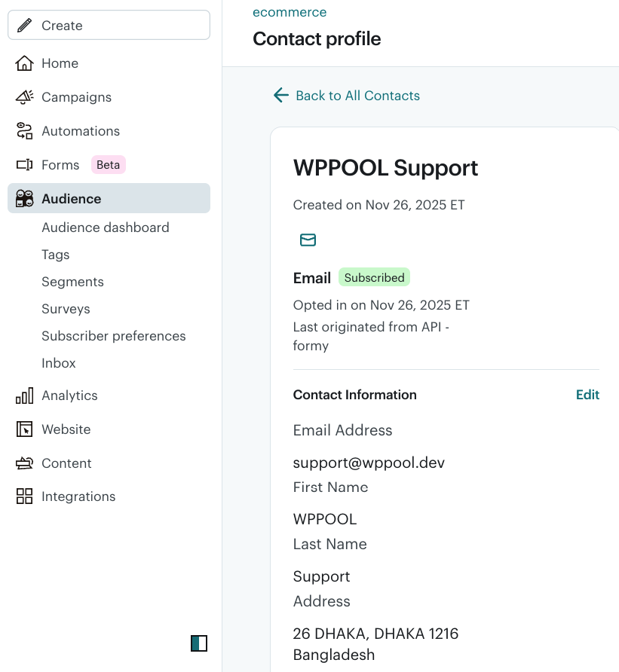Click 'Created on Nov 26, 2025 ET'
Viewport: 619px width, 672px height.
tap(378, 205)
